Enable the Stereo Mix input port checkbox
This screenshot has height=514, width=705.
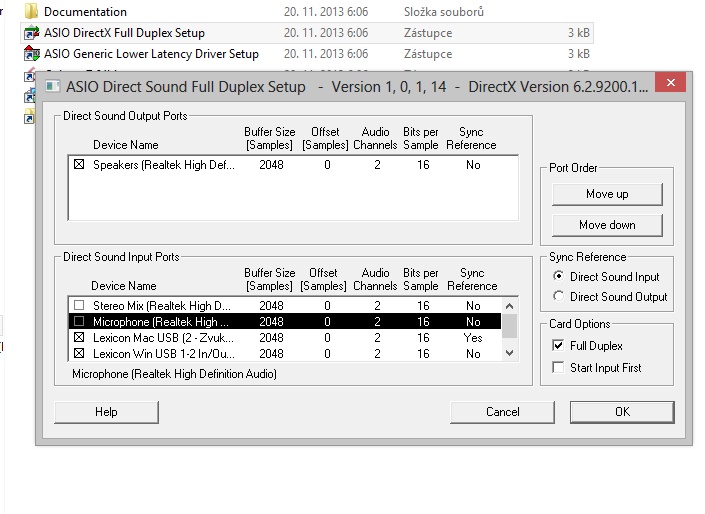[79, 305]
